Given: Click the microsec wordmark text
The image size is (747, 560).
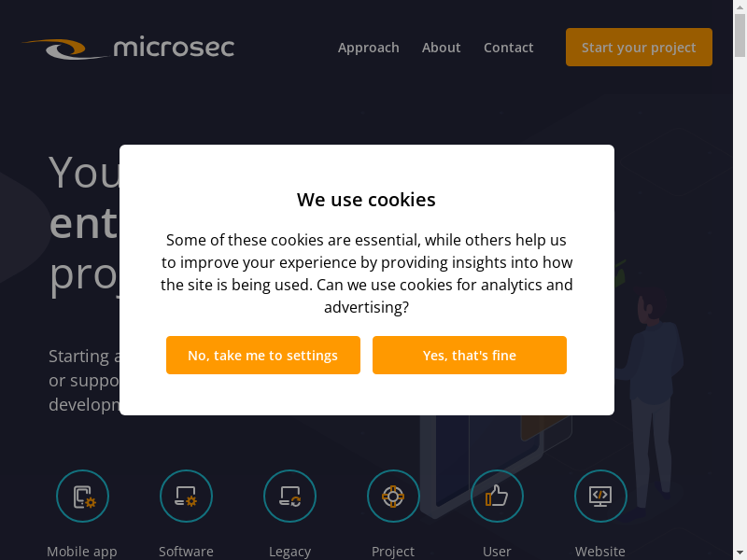Looking at the screenshot, I should point(174,47).
